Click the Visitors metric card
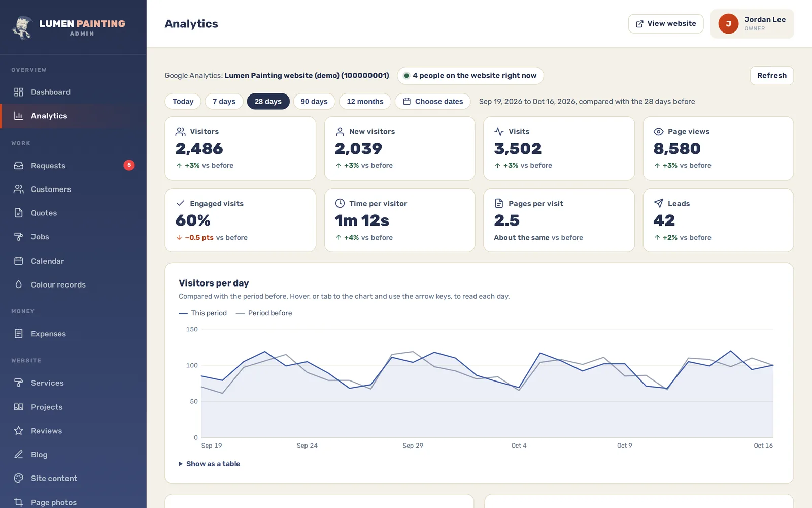 (x=241, y=148)
